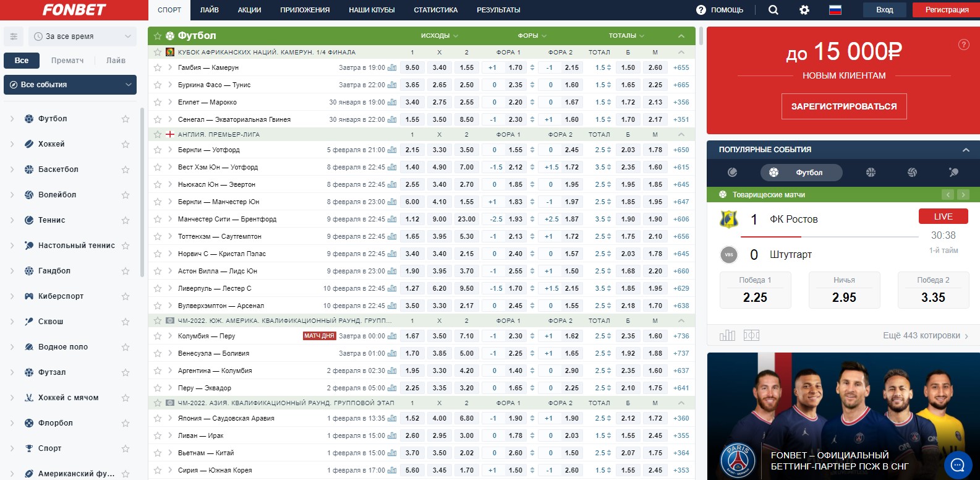Viewport: 980px width, 480px height.
Task: Click the Спорт trophy icon in sidebar
Action: [29, 448]
